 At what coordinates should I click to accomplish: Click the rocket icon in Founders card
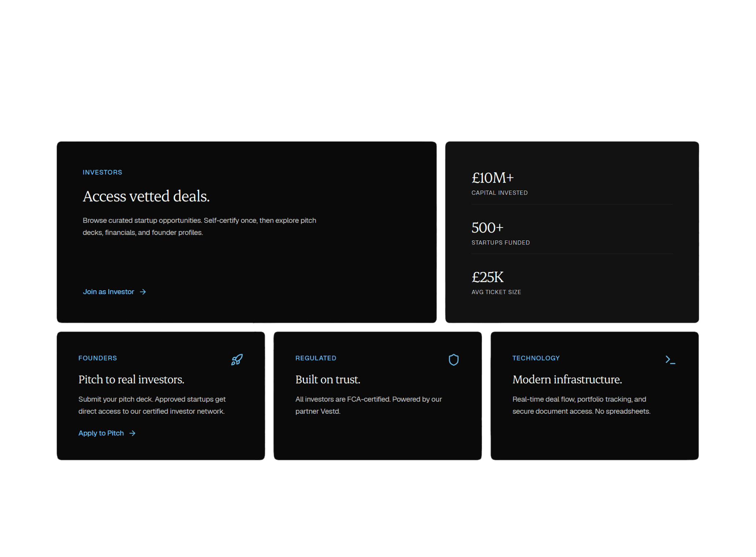[237, 359]
